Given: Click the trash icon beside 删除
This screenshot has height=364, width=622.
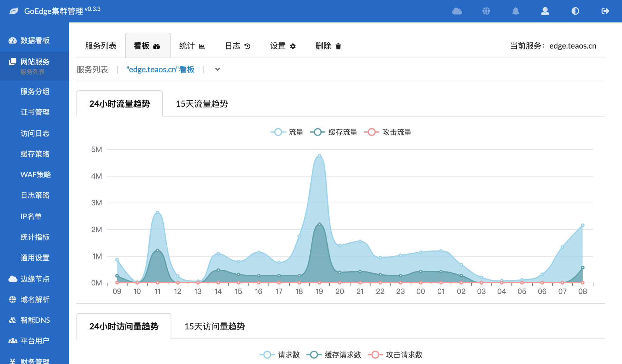Looking at the screenshot, I should click(338, 46).
